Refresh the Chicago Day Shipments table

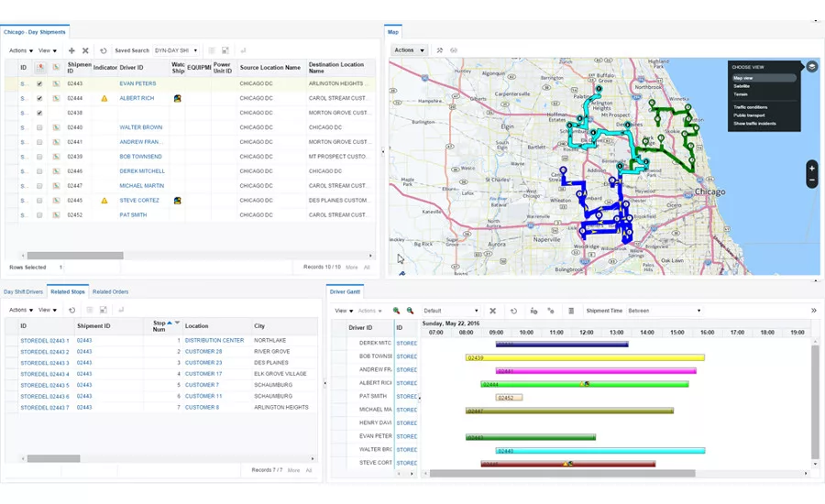click(x=103, y=50)
